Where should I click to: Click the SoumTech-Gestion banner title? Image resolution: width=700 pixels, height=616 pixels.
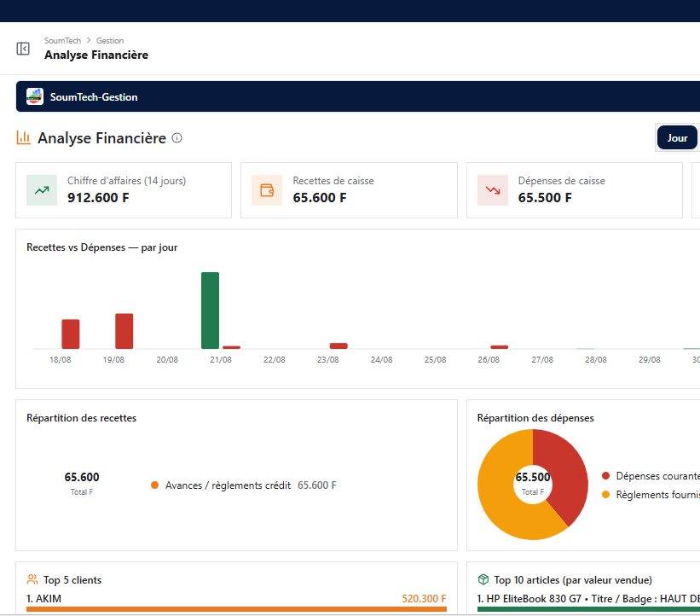[94, 97]
